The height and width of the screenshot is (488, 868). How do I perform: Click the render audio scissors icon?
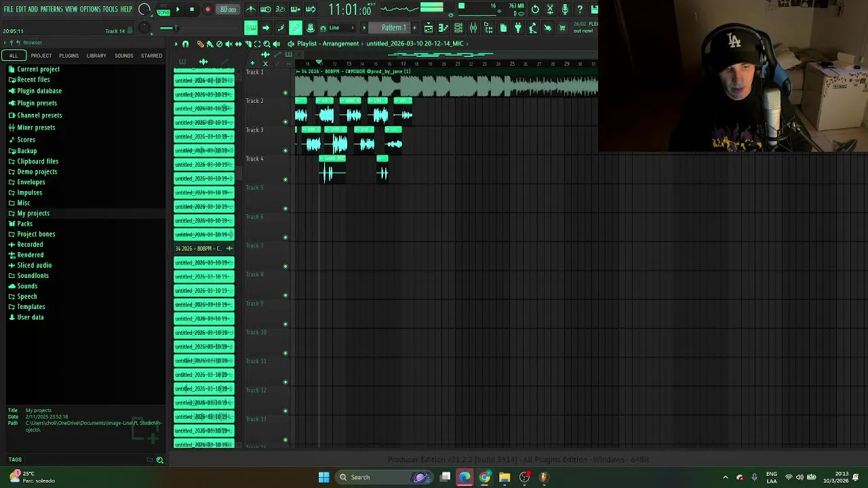tap(550, 9)
